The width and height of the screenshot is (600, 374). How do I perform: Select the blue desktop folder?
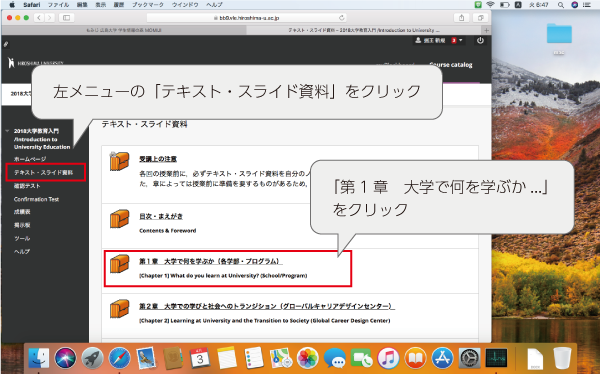(559, 33)
